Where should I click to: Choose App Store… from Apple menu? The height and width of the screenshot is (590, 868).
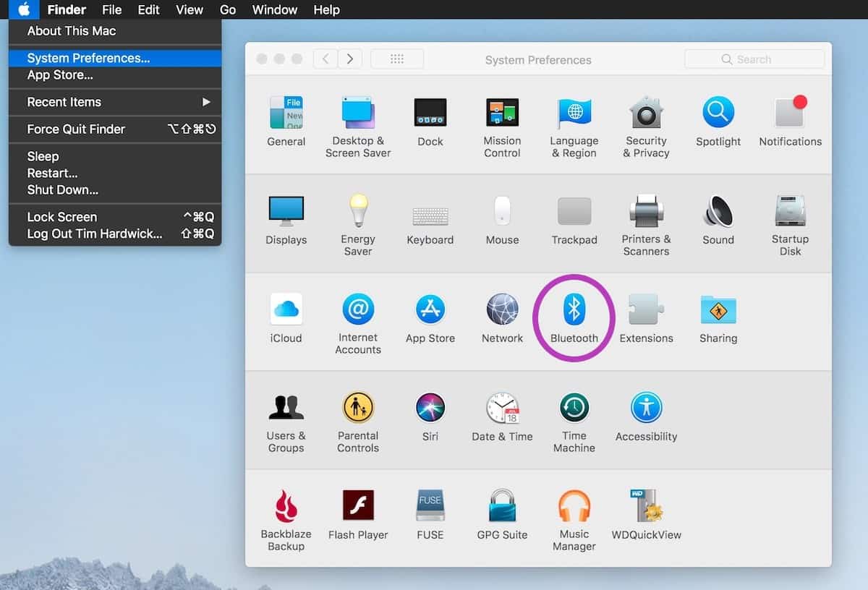pos(115,75)
